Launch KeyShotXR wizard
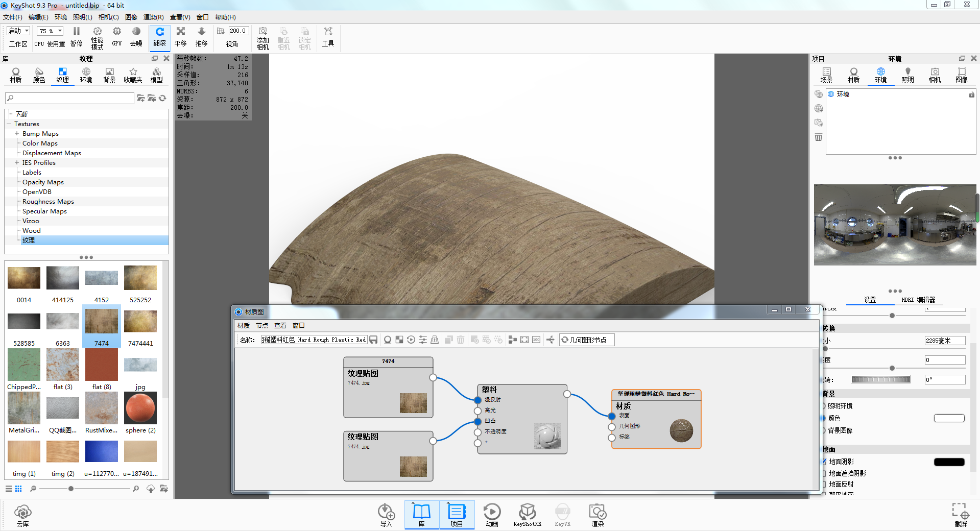The height and width of the screenshot is (531, 980). coord(527,515)
